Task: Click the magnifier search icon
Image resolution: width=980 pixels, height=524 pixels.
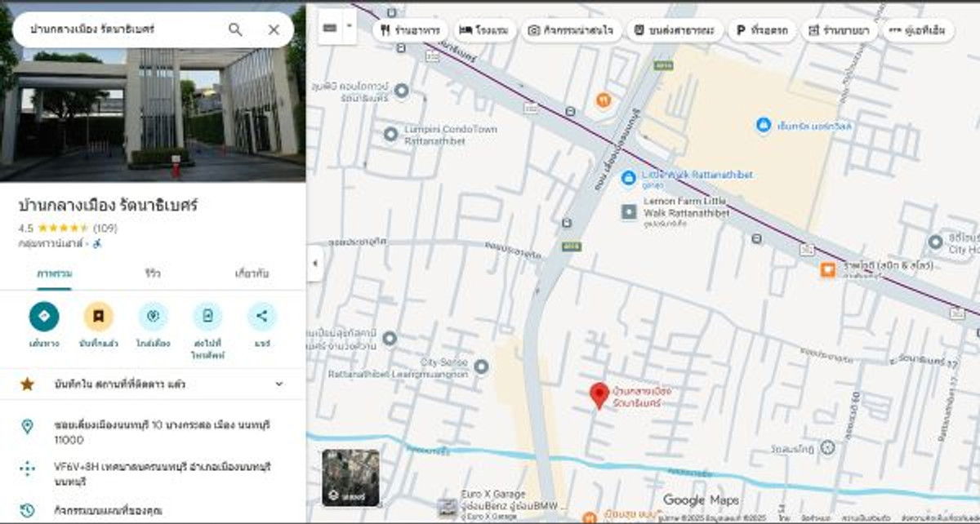Action: click(x=235, y=29)
